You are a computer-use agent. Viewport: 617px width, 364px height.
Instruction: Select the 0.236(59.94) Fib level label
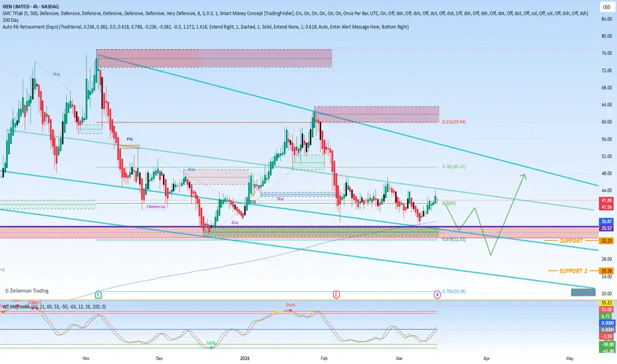point(453,122)
